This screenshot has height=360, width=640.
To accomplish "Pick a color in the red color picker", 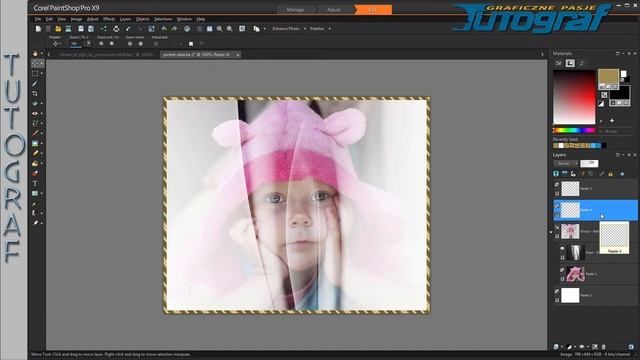I will coord(574,97).
